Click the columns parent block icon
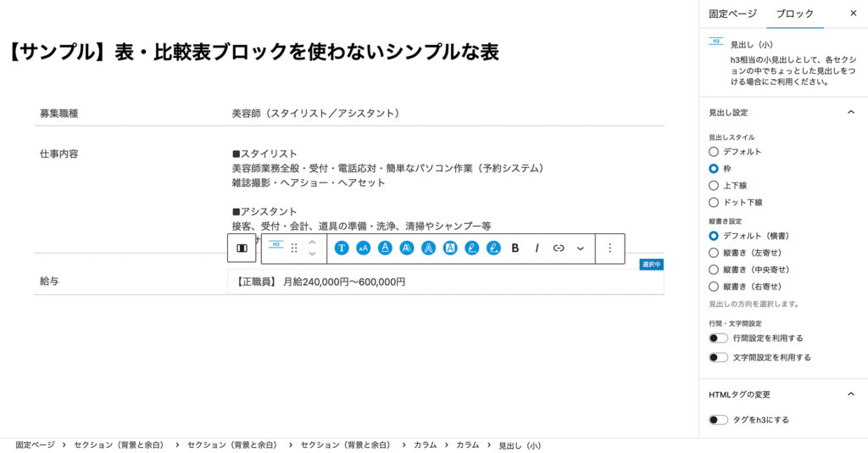 coord(242,249)
